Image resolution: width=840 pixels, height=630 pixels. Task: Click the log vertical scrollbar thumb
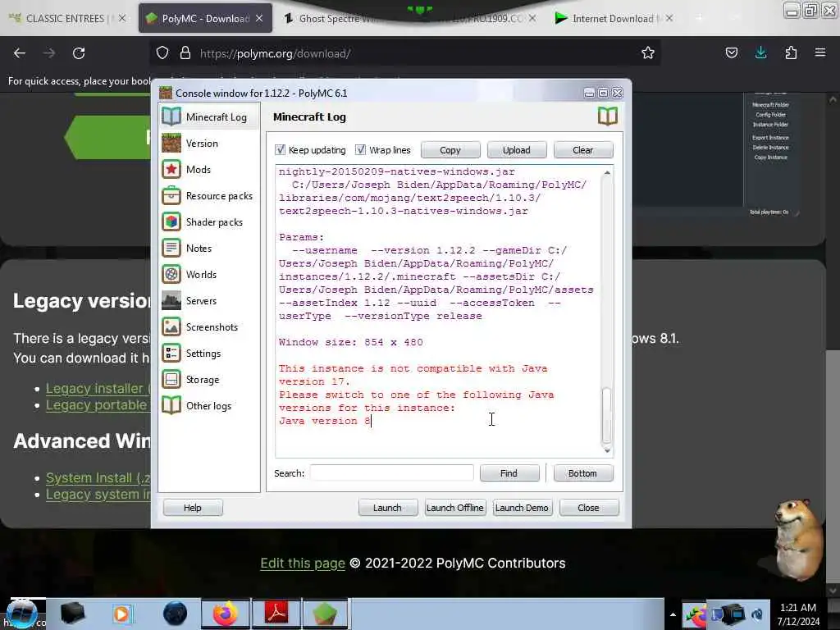pyautogui.click(x=606, y=415)
